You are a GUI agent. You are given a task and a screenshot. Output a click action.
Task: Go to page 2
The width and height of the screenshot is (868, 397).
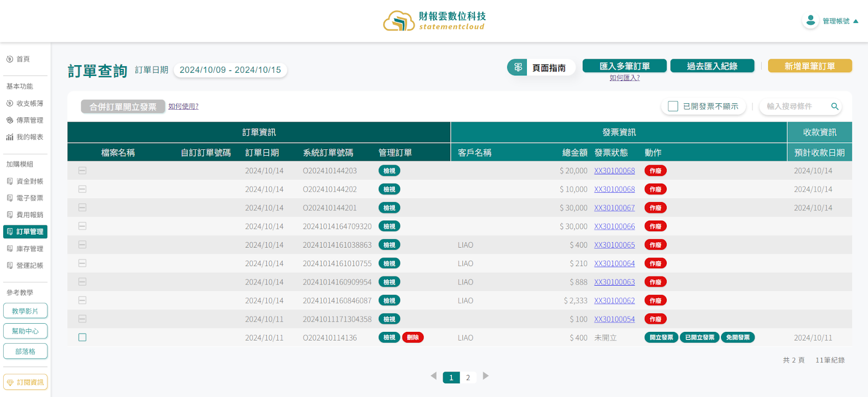tap(468, 377)
